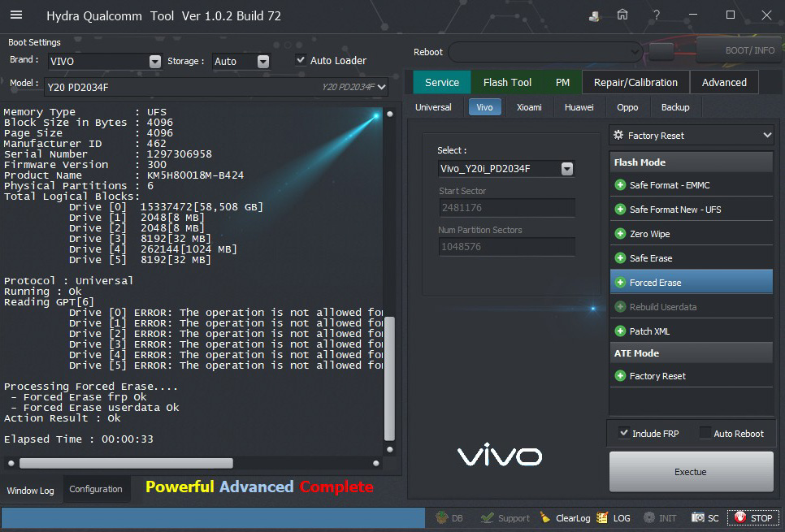Choose the Zero Wipe option

point(650,234)
